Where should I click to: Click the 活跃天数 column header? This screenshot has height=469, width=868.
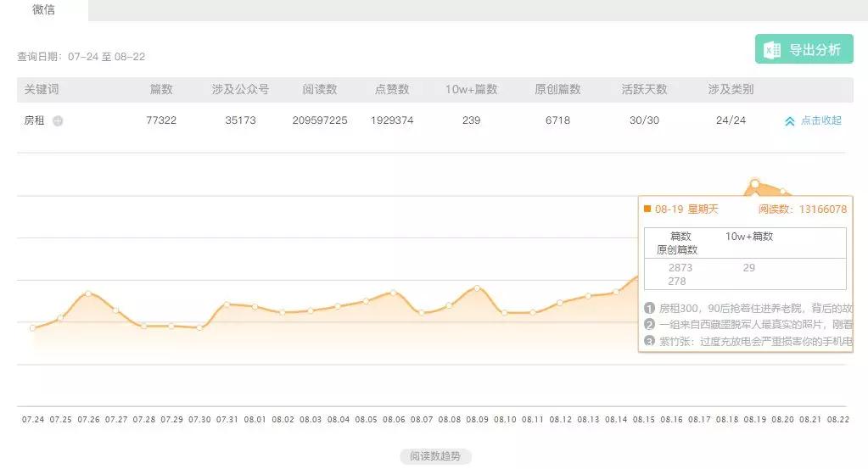(x=644, y=89)
